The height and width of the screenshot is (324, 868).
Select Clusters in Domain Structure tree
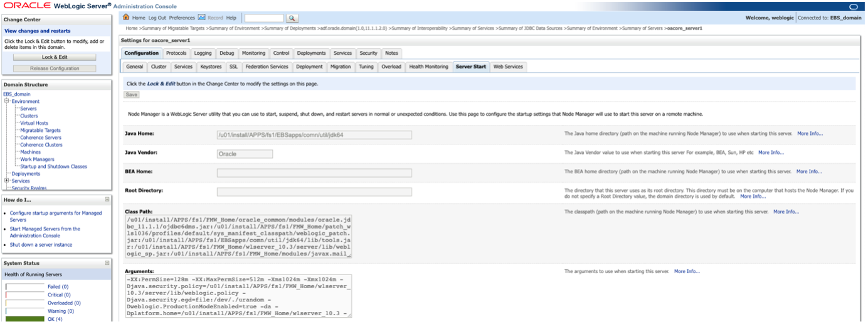click(x=29, y=116)
